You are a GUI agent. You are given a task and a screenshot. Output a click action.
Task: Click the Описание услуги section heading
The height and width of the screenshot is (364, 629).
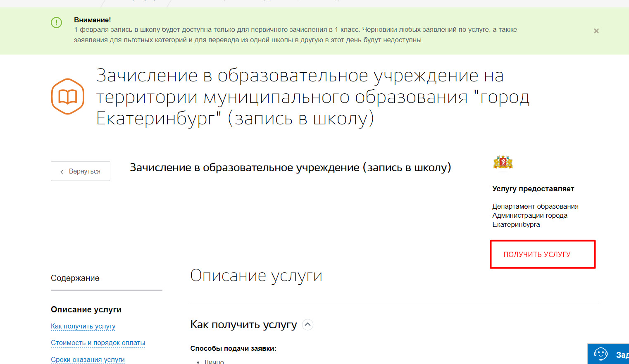point(256,276)
